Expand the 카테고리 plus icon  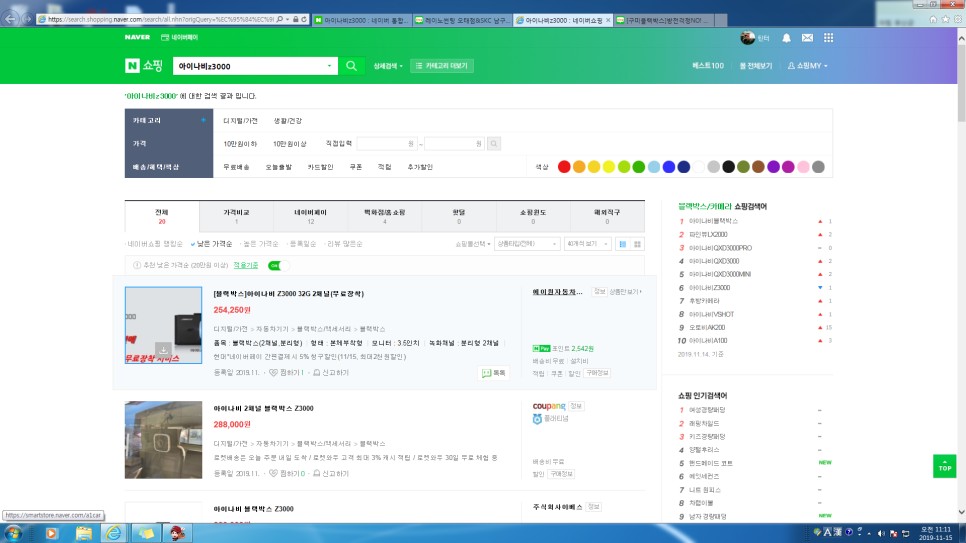click(203, 120)
